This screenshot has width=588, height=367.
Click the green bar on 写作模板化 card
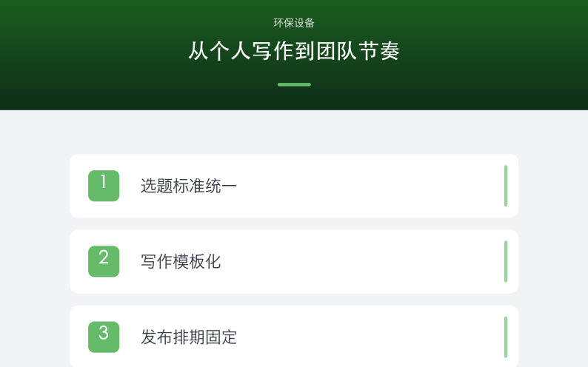coord(506,261)
